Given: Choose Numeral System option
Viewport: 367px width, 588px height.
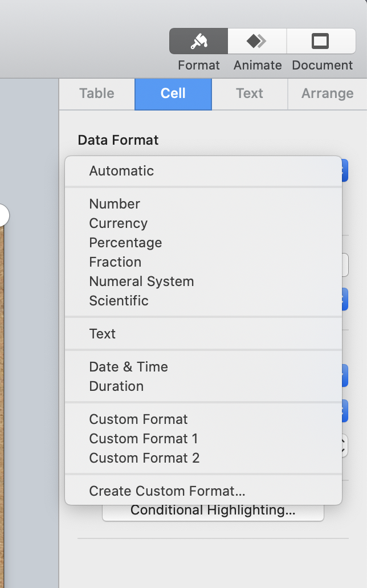Looking at the screenshot, I should [141, 281].
